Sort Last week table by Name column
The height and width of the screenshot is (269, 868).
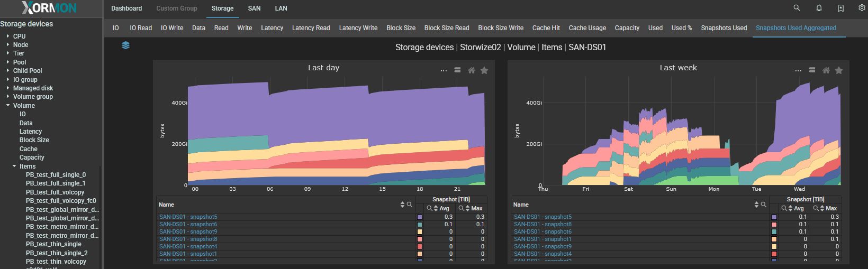756,205
